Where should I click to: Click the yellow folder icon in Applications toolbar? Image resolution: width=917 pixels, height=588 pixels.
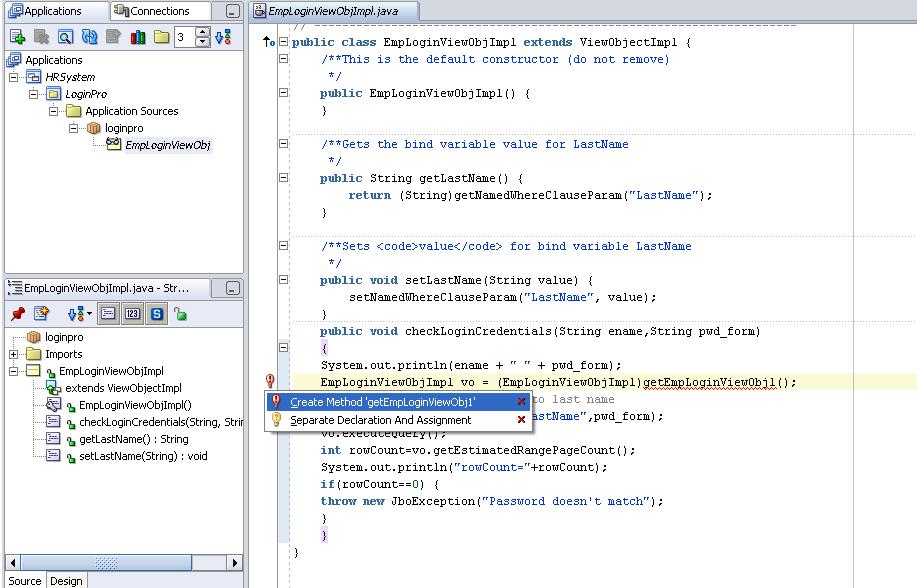(161, 37)
